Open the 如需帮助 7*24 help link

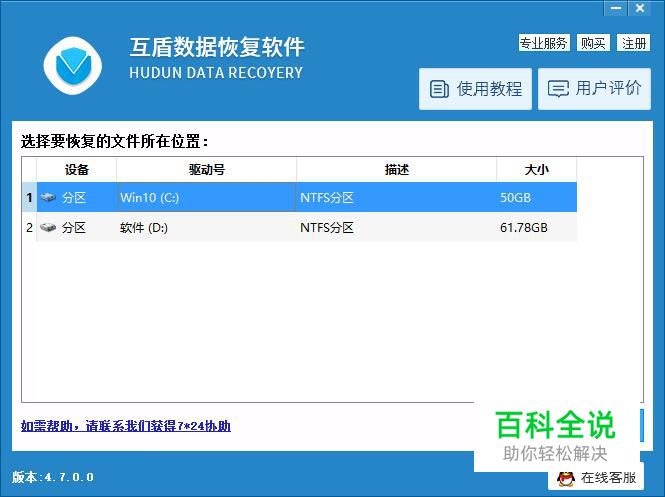[x=126, y=426]
